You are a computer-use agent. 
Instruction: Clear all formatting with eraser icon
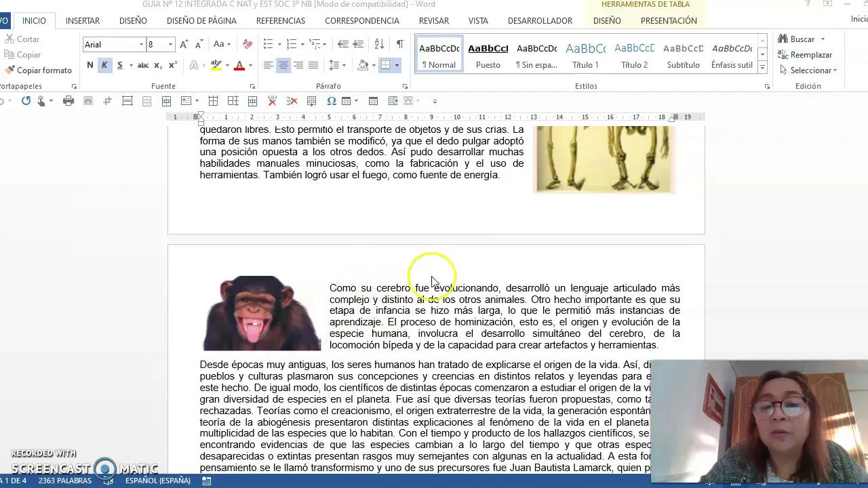tap(248, 44)
